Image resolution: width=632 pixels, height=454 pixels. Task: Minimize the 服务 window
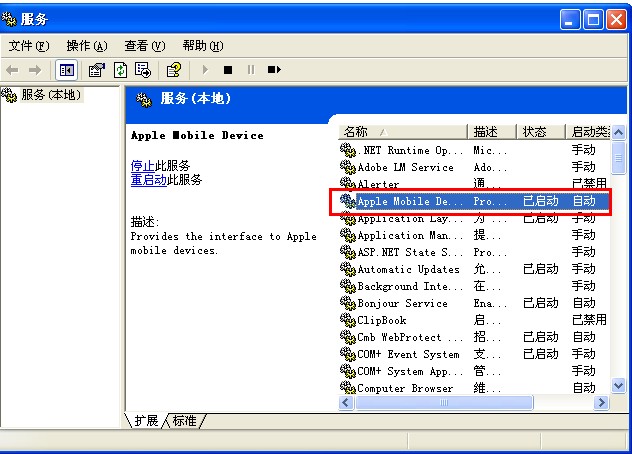click(x=570, y=19)
